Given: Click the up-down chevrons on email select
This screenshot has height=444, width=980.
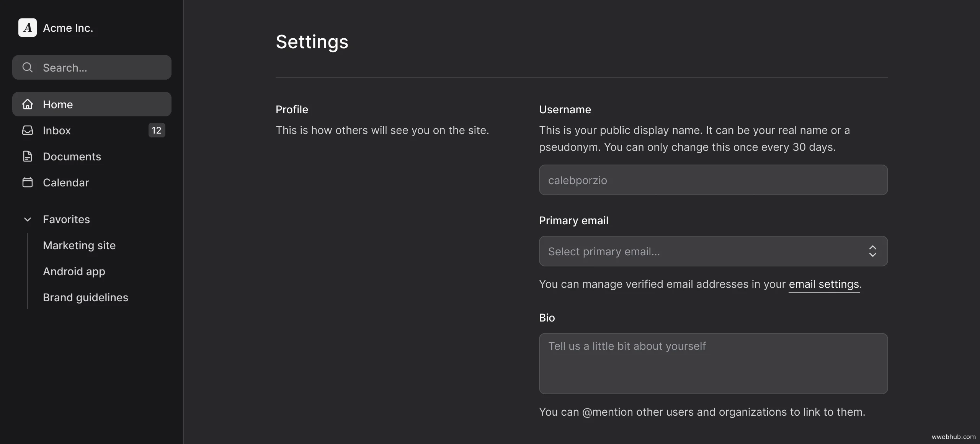Looking at the screenshot, I should pos(872,251).
